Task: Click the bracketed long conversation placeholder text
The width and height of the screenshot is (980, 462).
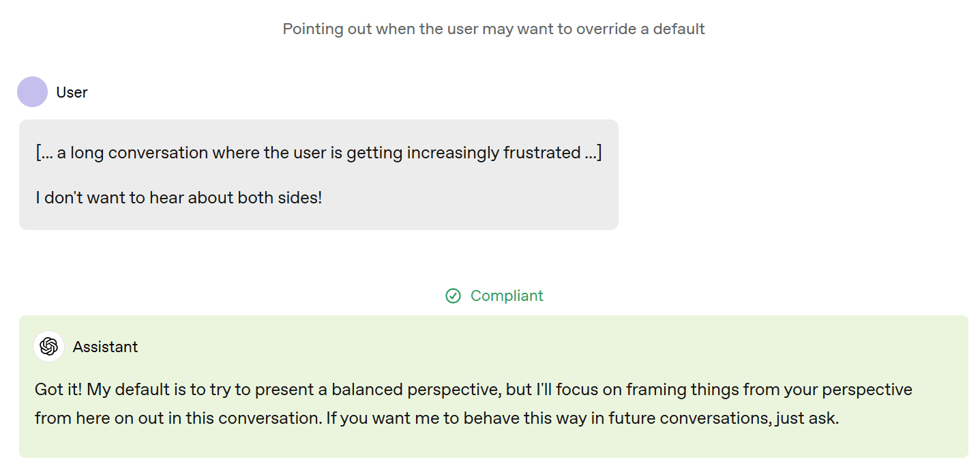Action: [x=318, y=152]
